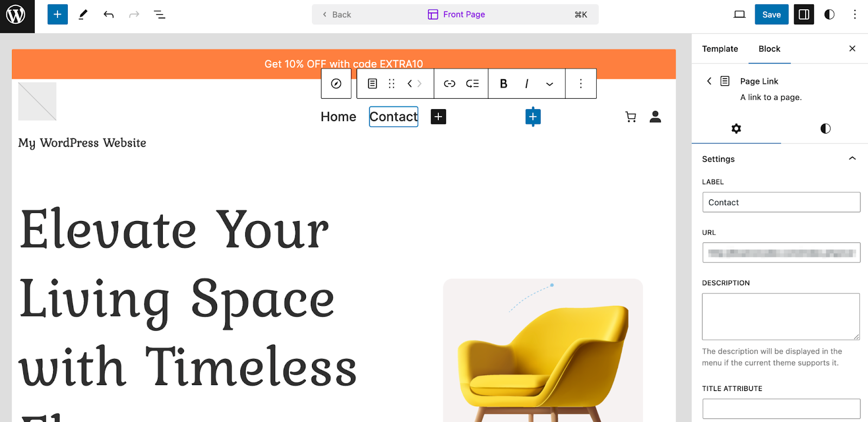Select parent Navigation block compass icon

[336, 84]
